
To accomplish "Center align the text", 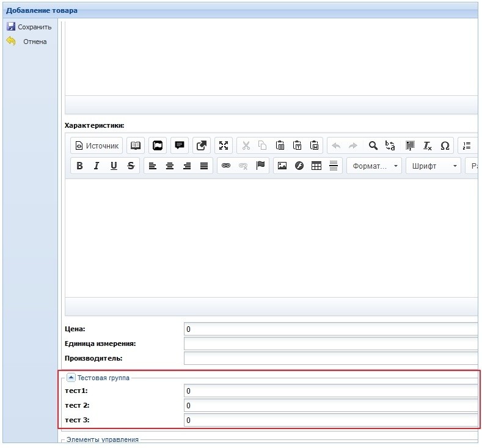I will 170,166.
